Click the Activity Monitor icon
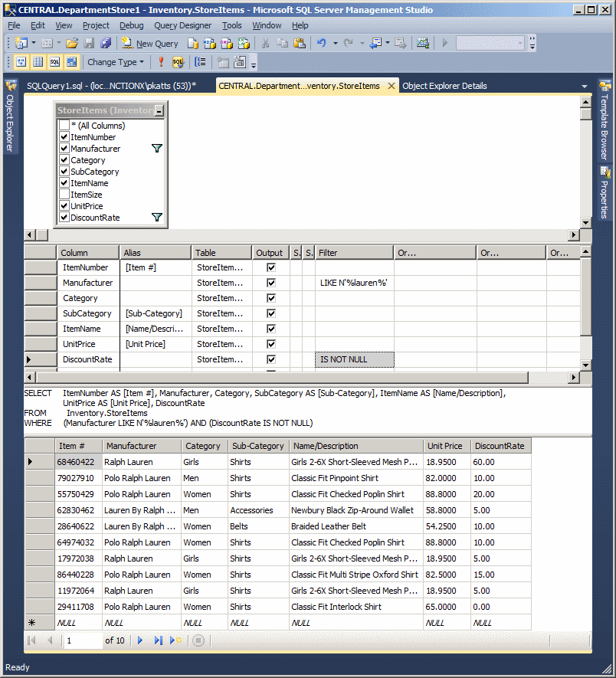 pyautogui.click(x=423, y=43)
